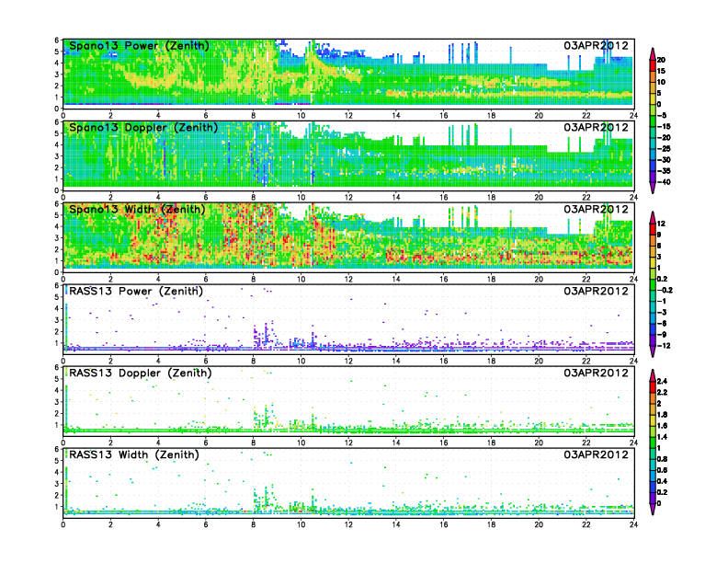Click the 'Spano13 Width (Zenith)' panel title
This screenshot has height=563, width=728.
click(137, 209)
